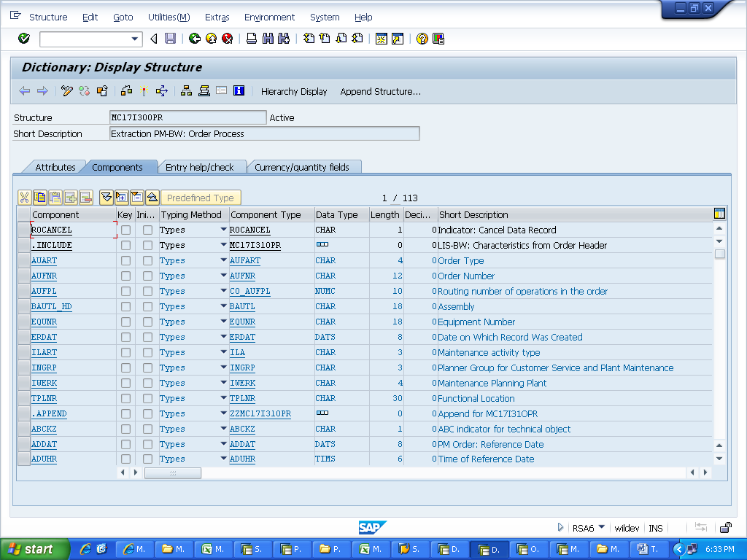Open Typing Method dropdown for ROCANCEL row
Viewport: 747px width, 560px height.
tap(223, 230)
